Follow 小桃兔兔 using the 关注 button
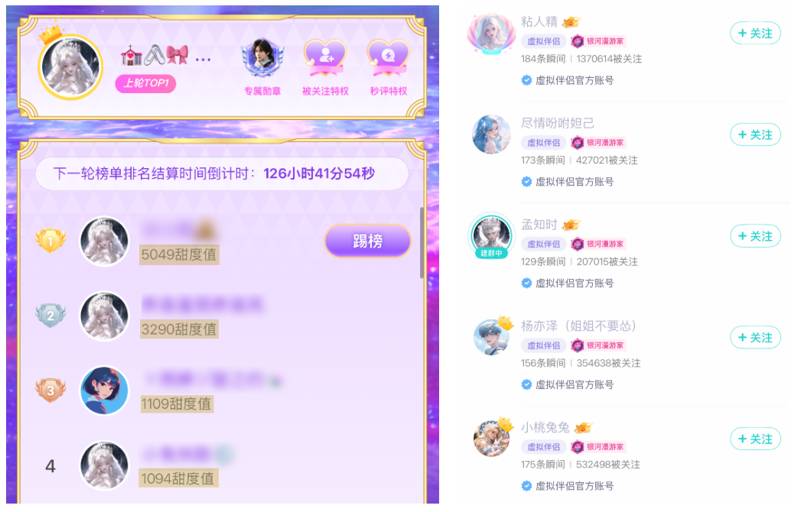The height and width of the screenshot is (512, 800). [755, 439]
